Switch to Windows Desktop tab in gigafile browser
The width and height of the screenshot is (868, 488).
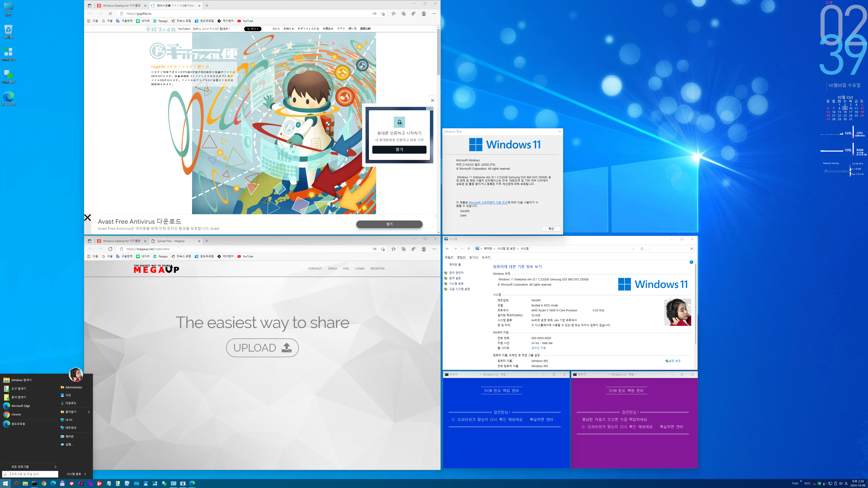121,5
